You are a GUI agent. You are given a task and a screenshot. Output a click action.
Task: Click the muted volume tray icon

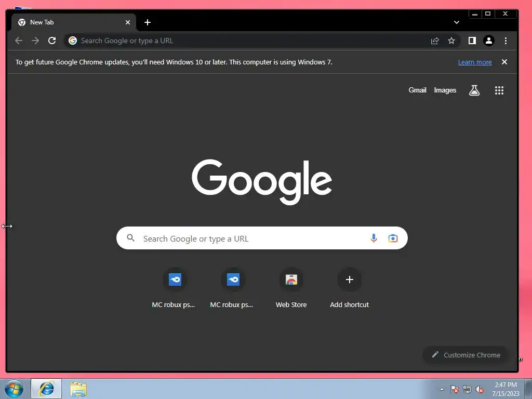click(480, 389)
